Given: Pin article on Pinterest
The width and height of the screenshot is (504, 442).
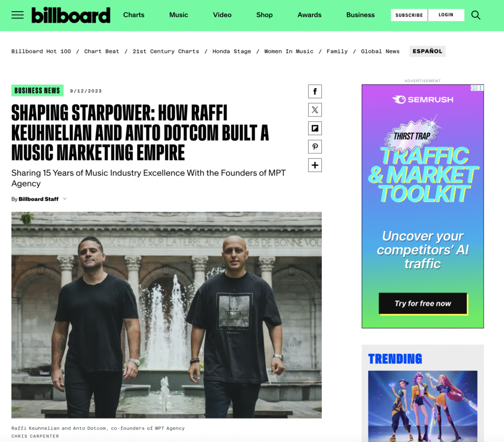Looking at the screenshot, I should [315, 147].
